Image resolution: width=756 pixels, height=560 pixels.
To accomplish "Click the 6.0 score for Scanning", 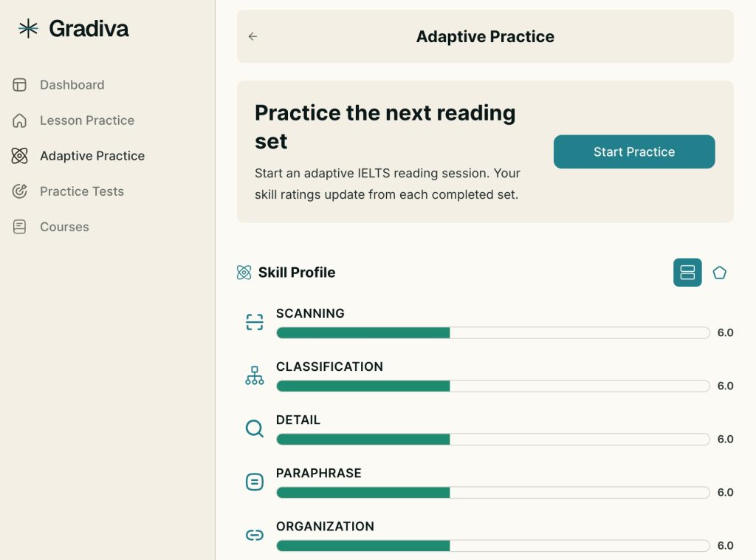I will click(x=725, y=332).
